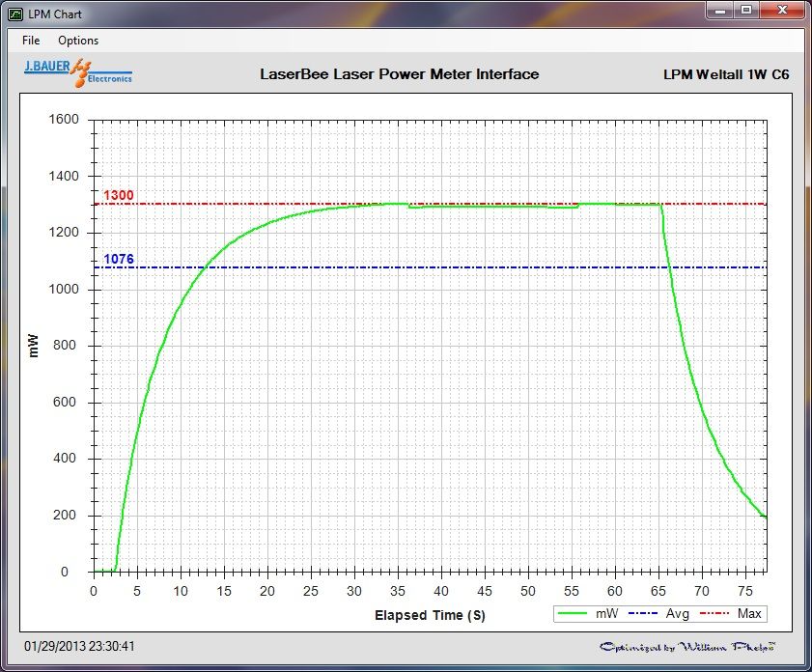The image size is (812, 672).
Task: Click the 1600 y-axis tick label
Action: coord(64,119)
